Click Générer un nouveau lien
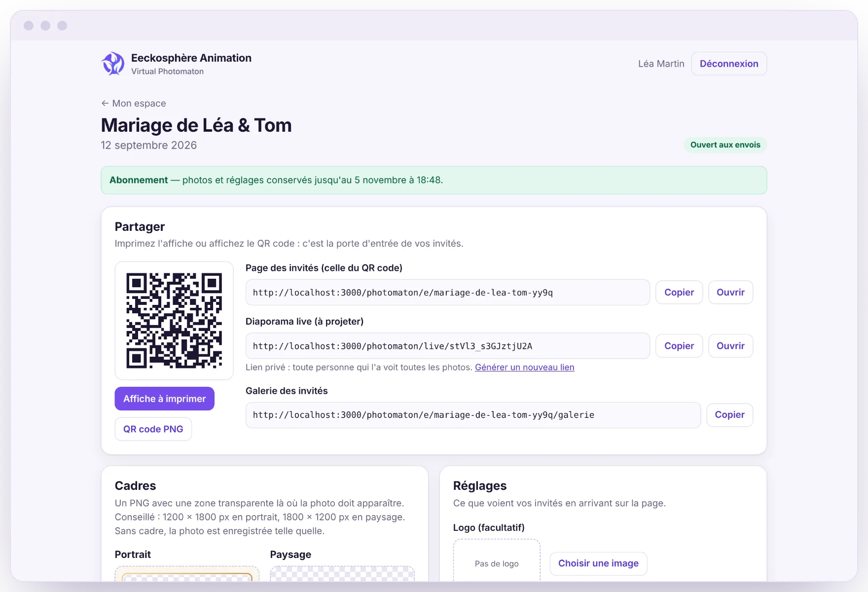Screen dimensions: 868x592 coord(524,367)
